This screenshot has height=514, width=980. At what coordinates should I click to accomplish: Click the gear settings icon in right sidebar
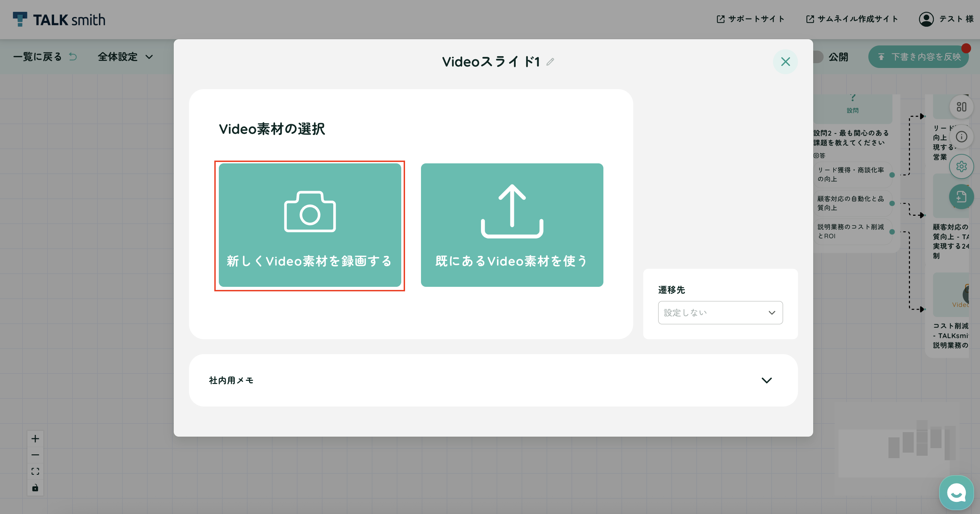coord(961,166)
